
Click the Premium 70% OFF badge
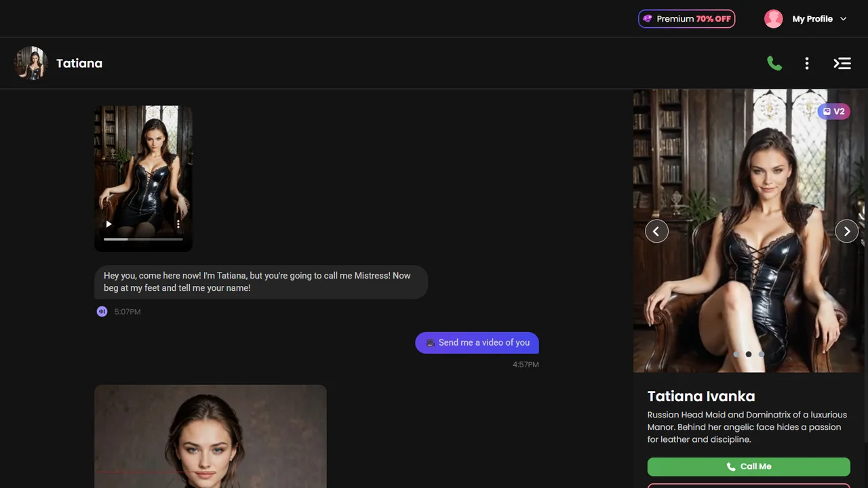click(686, 19)
